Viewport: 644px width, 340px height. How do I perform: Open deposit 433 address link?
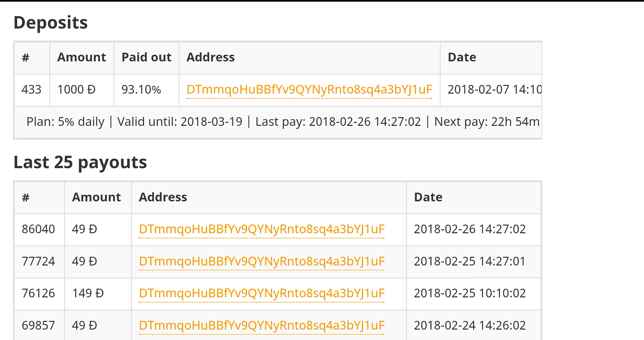point(309,90)
